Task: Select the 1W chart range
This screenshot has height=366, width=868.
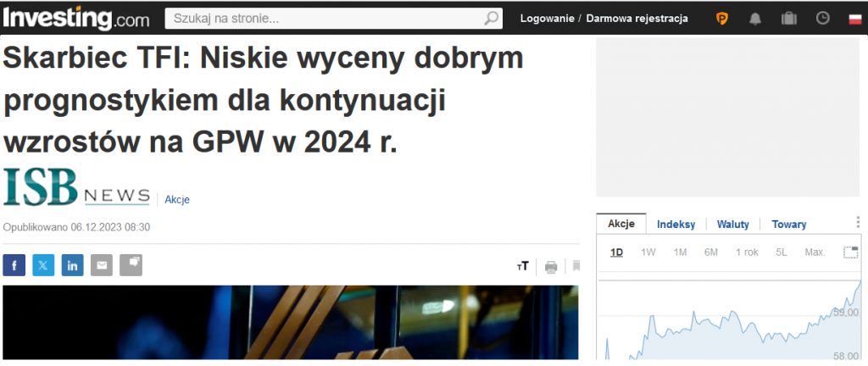Action: [648, 252]
